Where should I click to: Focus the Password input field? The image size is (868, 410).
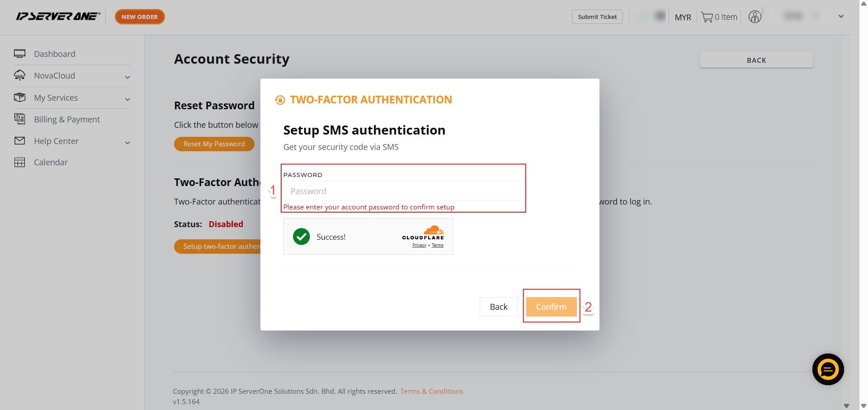click(x=403, y=191)
